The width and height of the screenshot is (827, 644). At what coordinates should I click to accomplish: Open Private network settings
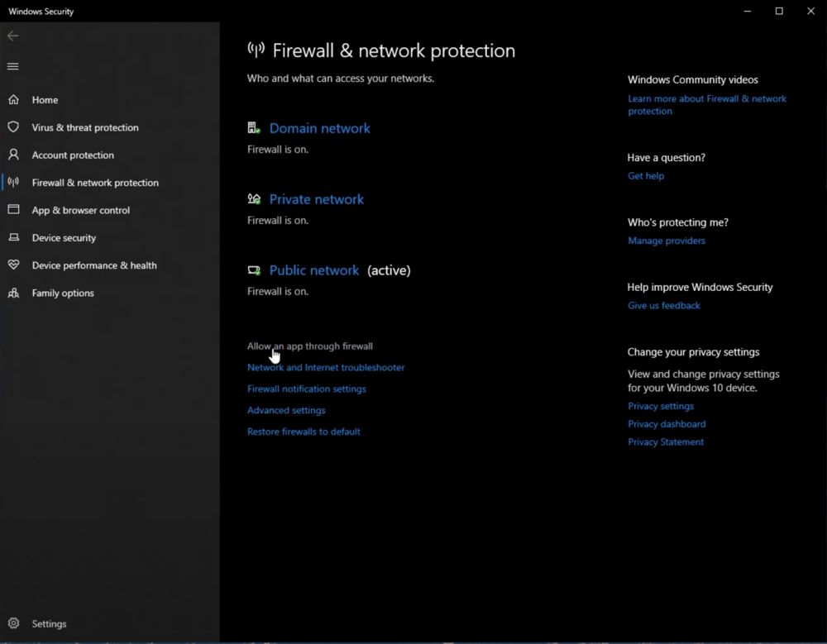[x=316, y=199]
